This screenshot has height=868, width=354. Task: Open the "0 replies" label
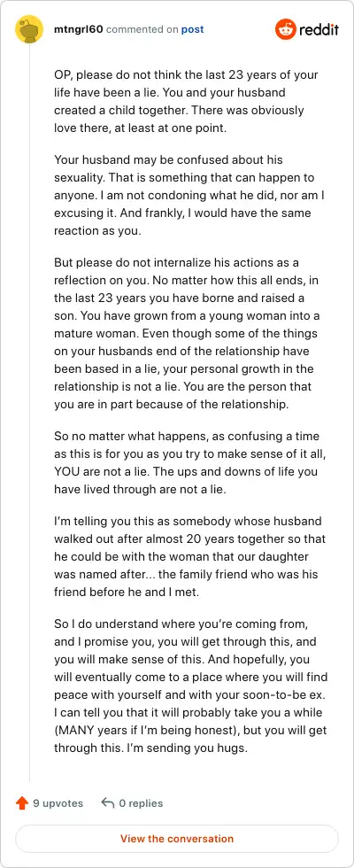[x=141, y=802]
